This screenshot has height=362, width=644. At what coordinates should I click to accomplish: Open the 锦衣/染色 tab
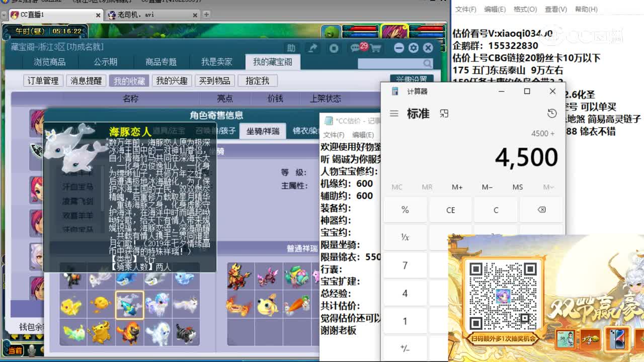(x=306, y=131)
